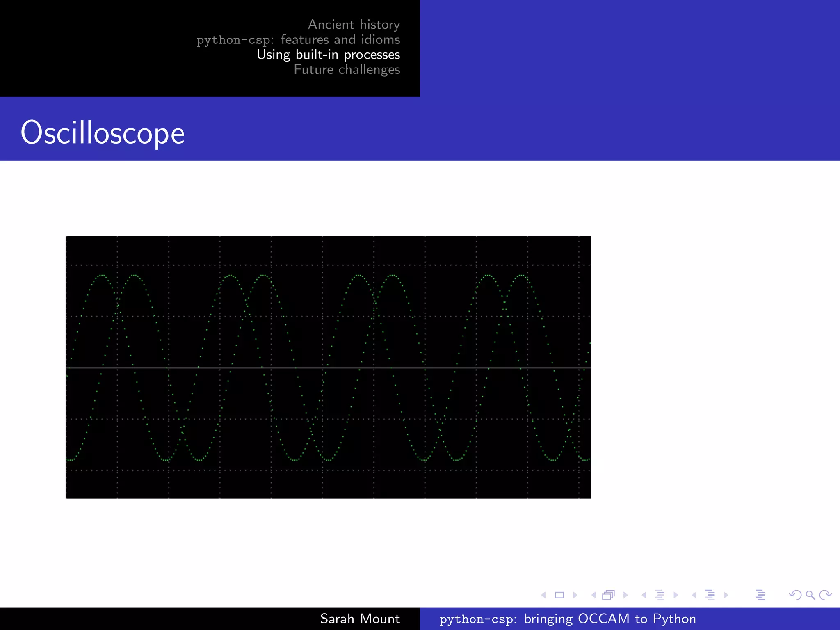Screen dimensions: 840x630
Task: Click the oscilloscope waveform image
Action: coord(328,367)
